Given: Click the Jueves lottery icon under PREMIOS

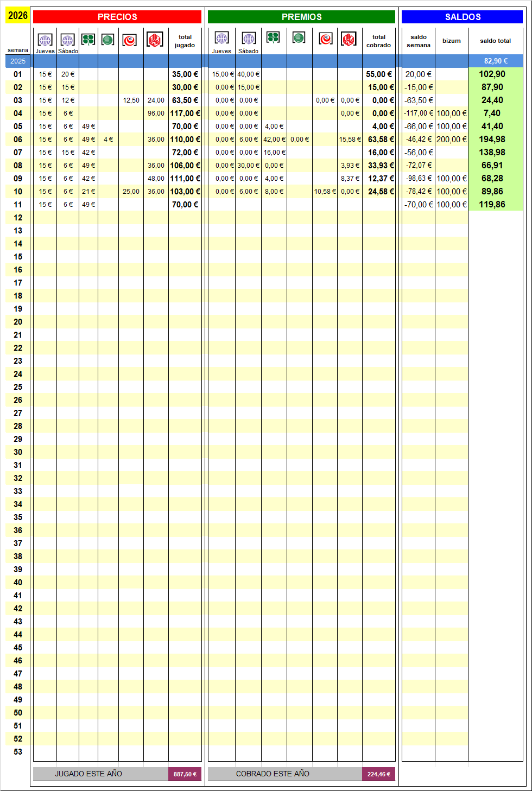Looking at the screenshot, I should 221,38.
